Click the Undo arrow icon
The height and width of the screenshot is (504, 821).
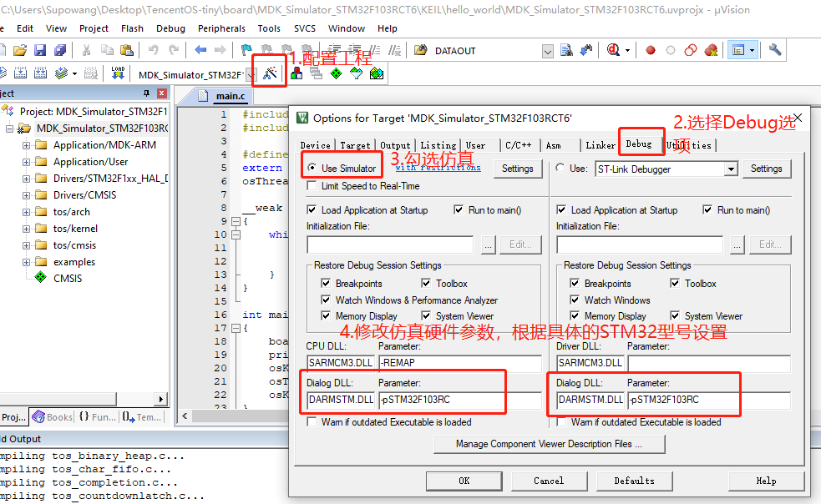tap(154, 50)
